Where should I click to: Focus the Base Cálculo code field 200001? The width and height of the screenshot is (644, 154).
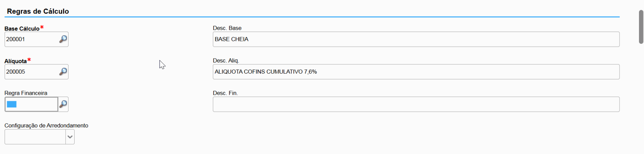coord(30,39)
